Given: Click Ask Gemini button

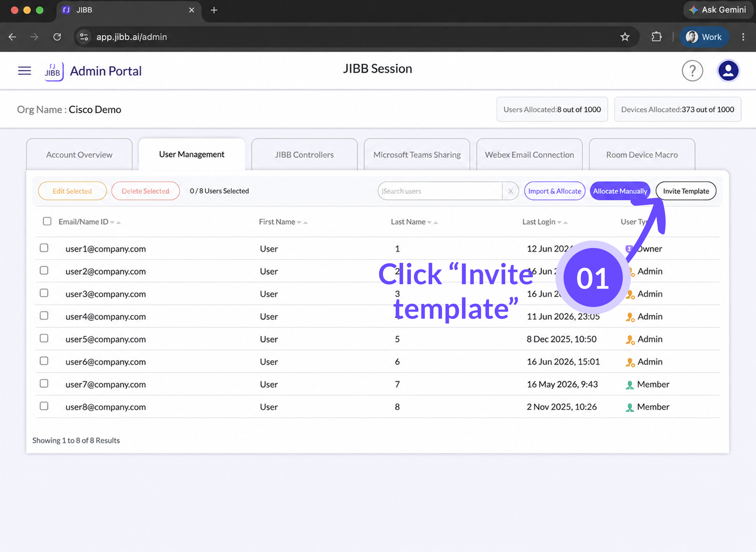Looking at the screenshot, I should pyautogui.click(x=718, y=10).
